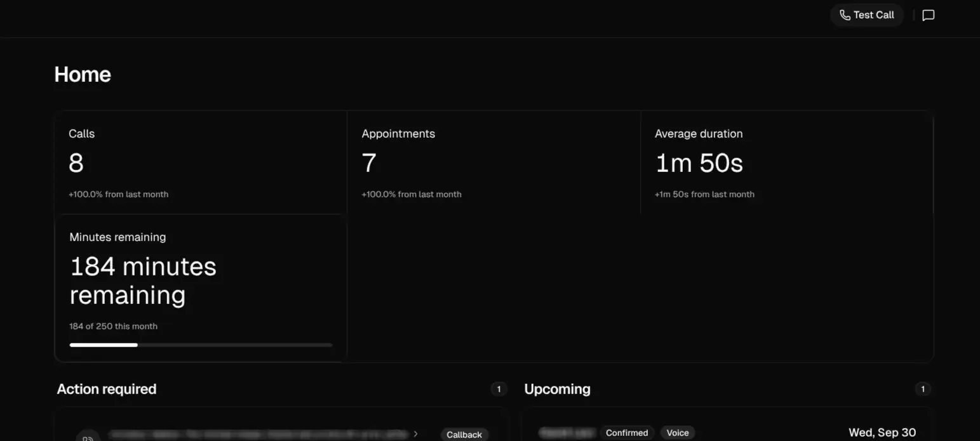
Task: Click the Upcoming heading
Action: pyautogui.click(x=557, y=389)
